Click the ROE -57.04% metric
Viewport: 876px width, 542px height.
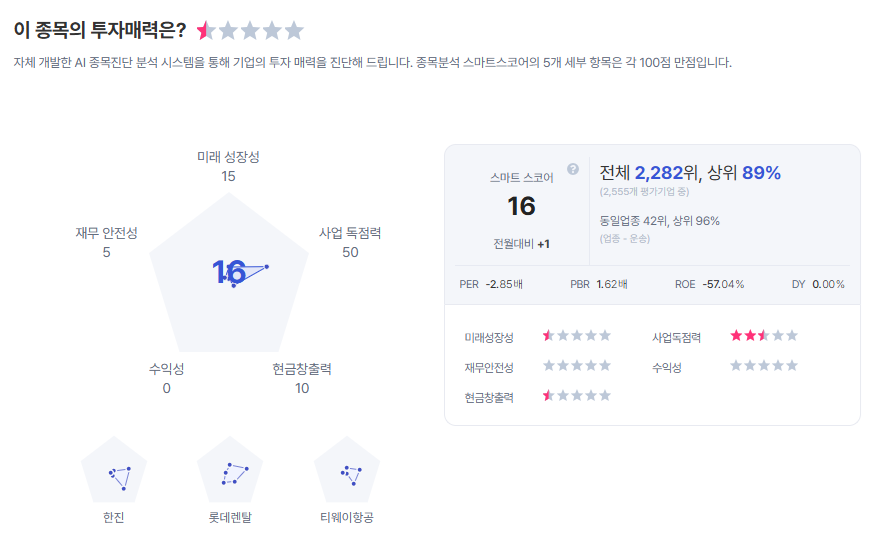[709, 284]
